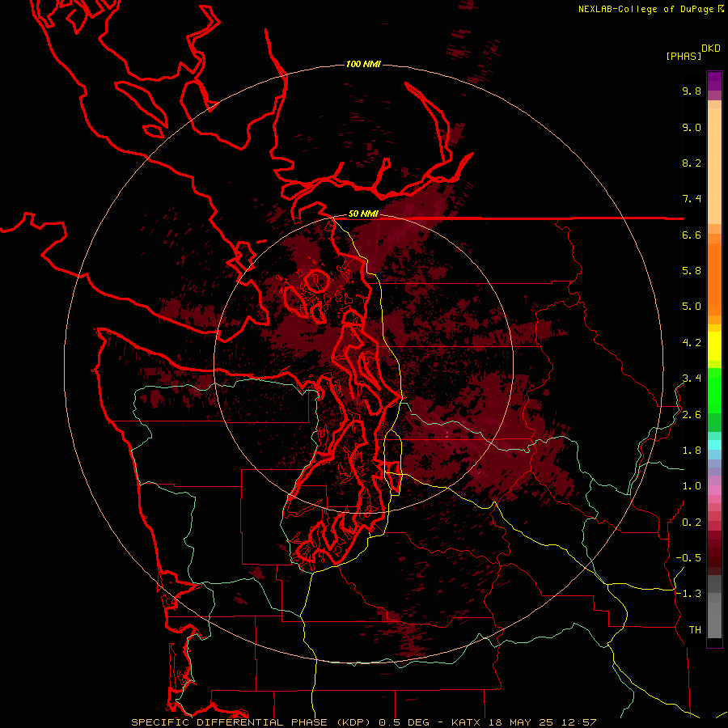Select the 50 NMI range ring label

pos(363,214)
